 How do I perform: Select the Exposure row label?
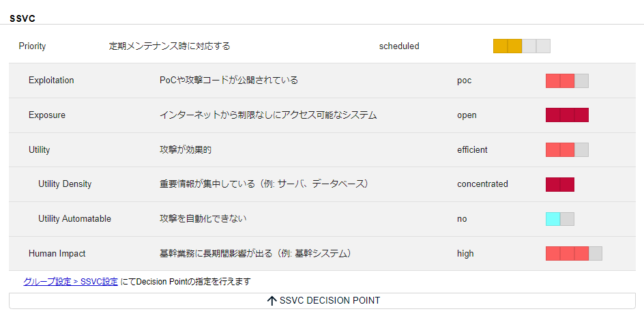coord(47,115)
